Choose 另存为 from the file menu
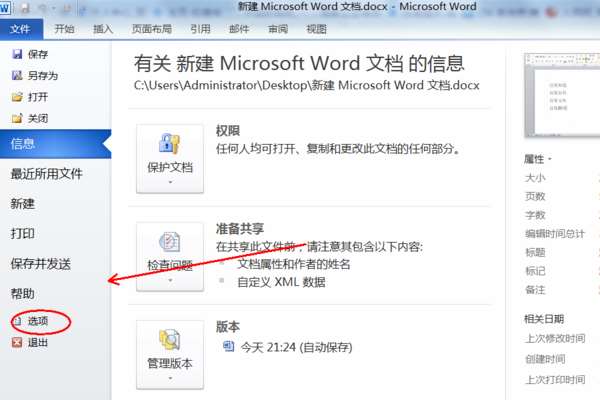600x400 pixels. [42, 76]
